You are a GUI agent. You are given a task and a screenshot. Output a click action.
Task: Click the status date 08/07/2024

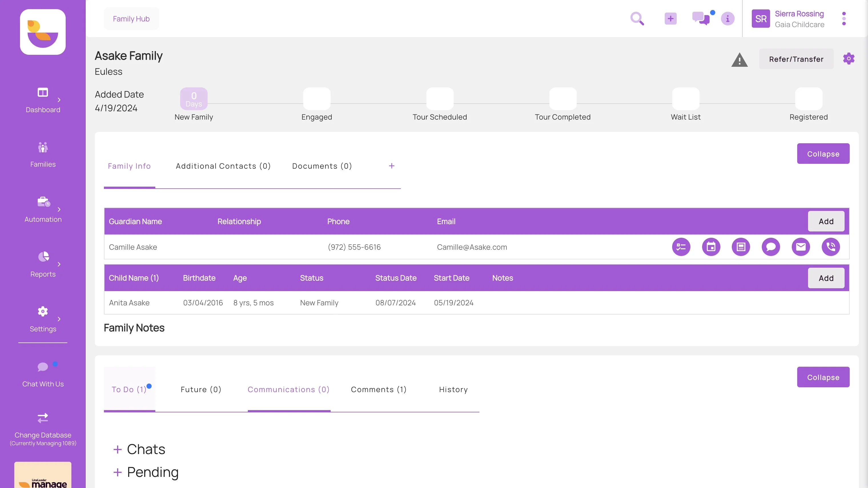(x=395, y=303)
